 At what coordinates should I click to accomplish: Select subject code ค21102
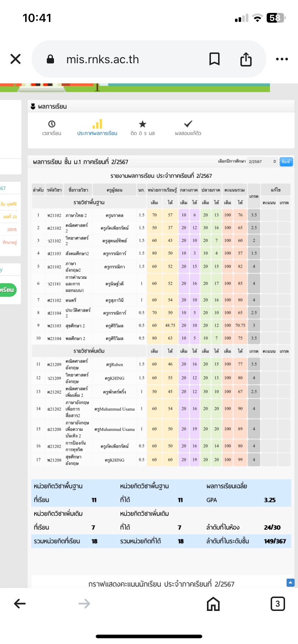[x=54, y=228]
